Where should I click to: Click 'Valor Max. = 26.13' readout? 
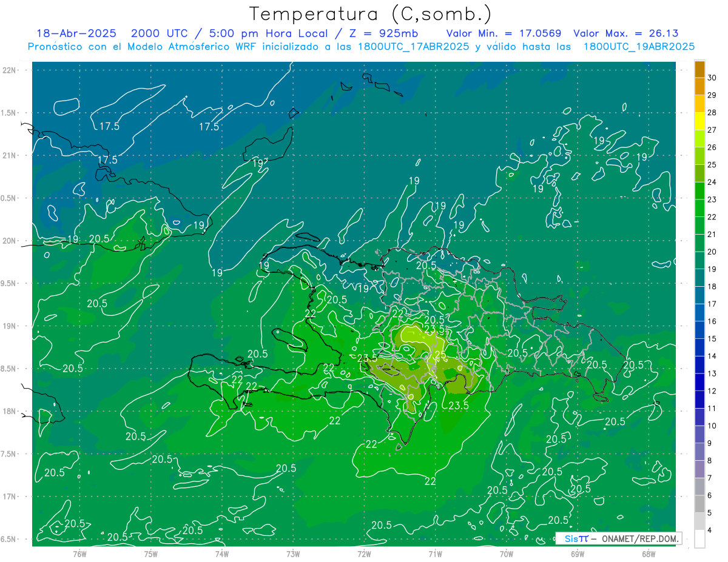point(625,33)
